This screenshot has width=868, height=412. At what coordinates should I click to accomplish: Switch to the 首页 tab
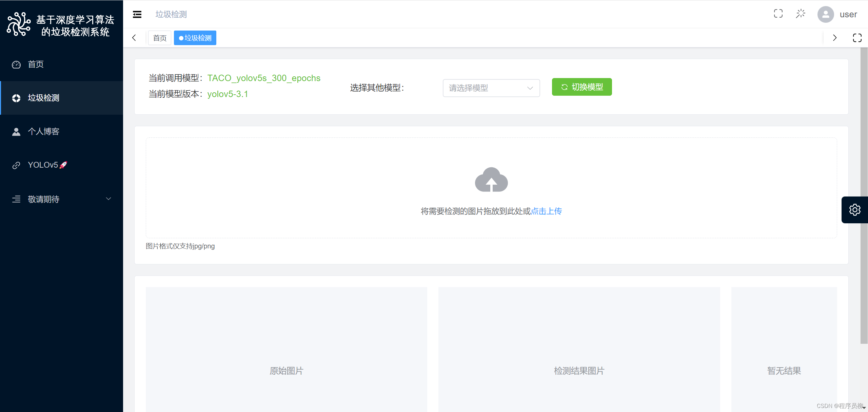pyautogui.click(x=160, y=38)
